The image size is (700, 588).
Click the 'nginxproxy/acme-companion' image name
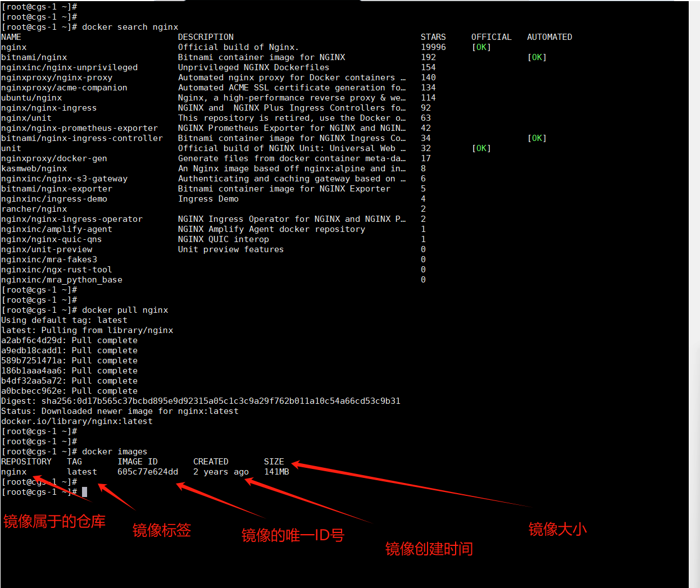click(64, 88)
